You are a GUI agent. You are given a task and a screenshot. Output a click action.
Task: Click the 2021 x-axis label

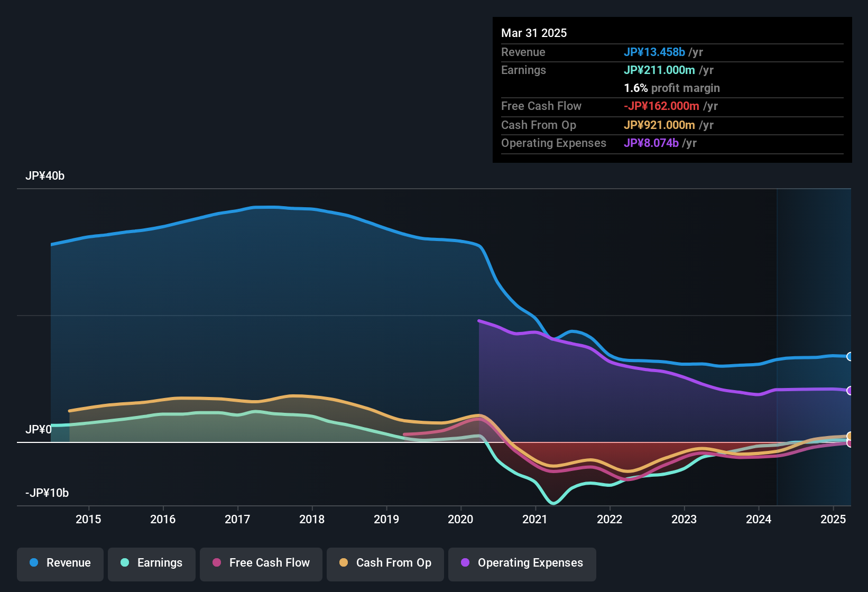click(x=535, y=519)
